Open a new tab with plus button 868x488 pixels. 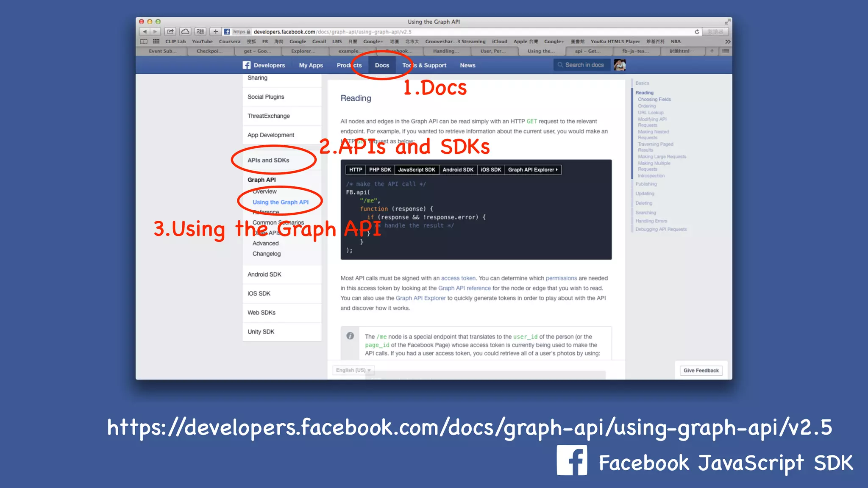pyautogui.click(x=712, y=51)
